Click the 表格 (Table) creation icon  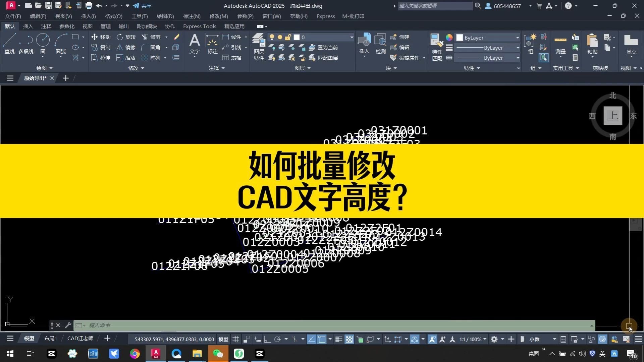pos(231,58)
